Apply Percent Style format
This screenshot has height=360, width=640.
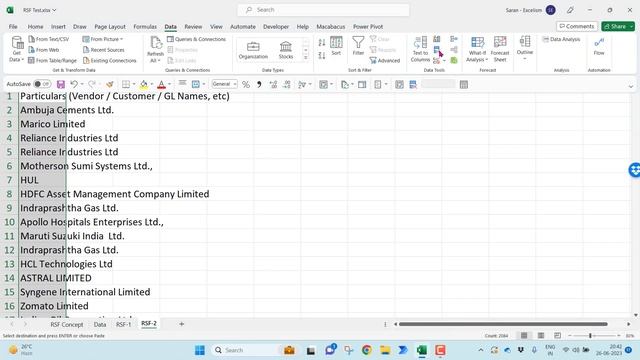pyautogui.click(x=246, y=84)
